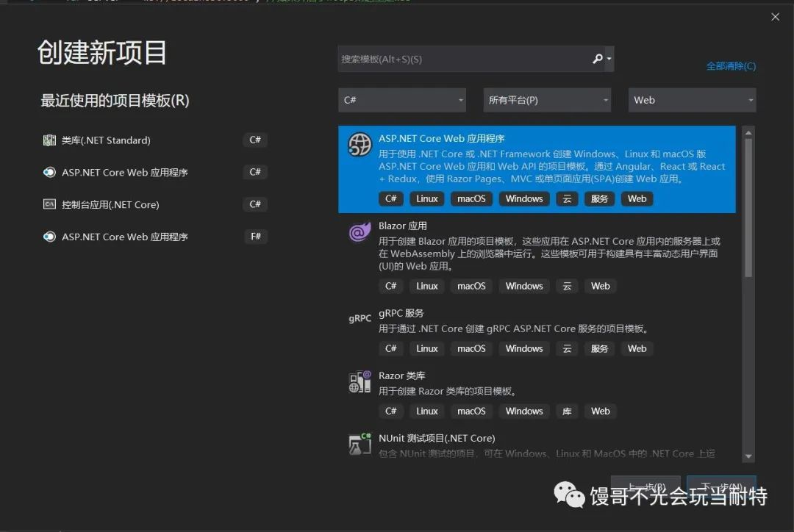Click the Razor 类库 template title
Viewport: 794px width, 532px height.
click(x=402, y=375)
